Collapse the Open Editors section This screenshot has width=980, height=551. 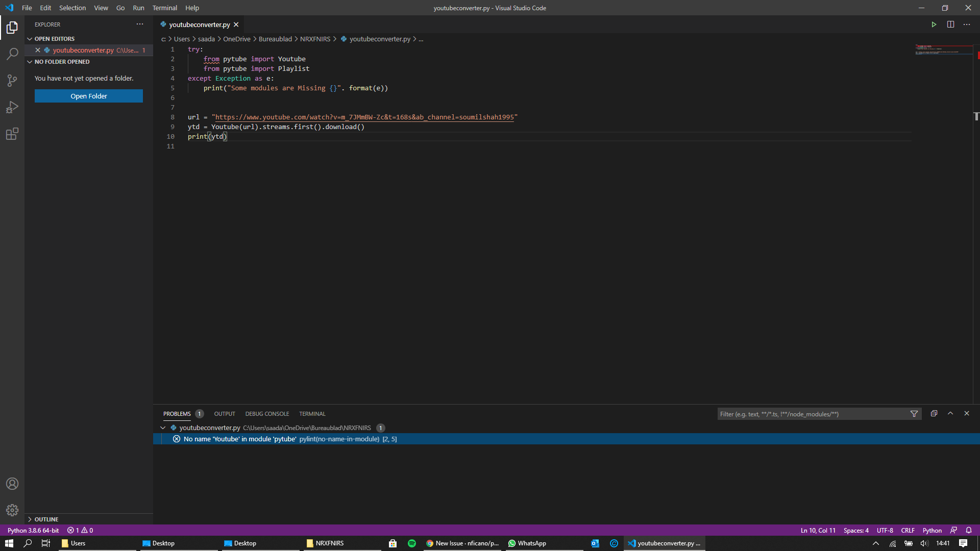(x=30, y=39)
